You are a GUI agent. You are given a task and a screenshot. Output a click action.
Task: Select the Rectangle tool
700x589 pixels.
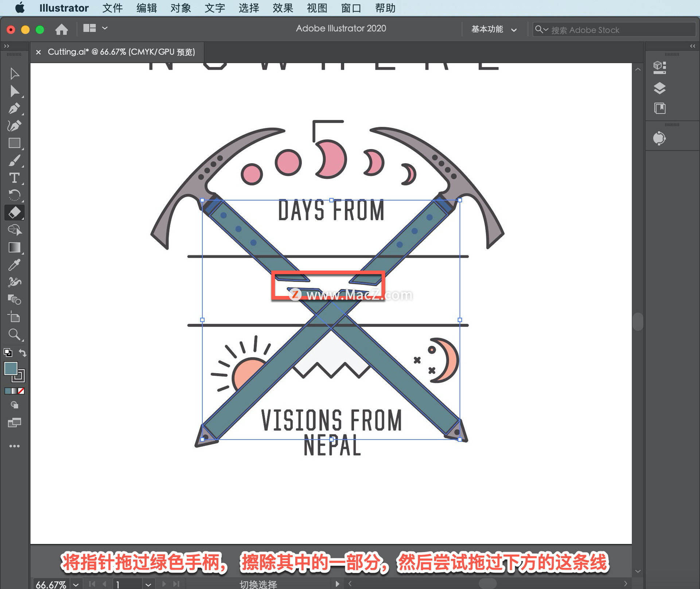14,143
